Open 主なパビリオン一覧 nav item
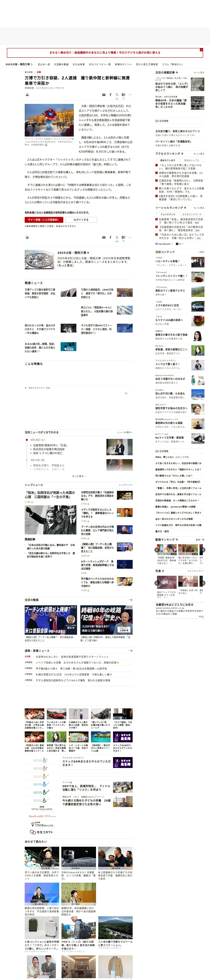Image resolution: width=210 pixels, height=980 pixels. (x=100, y=64)
